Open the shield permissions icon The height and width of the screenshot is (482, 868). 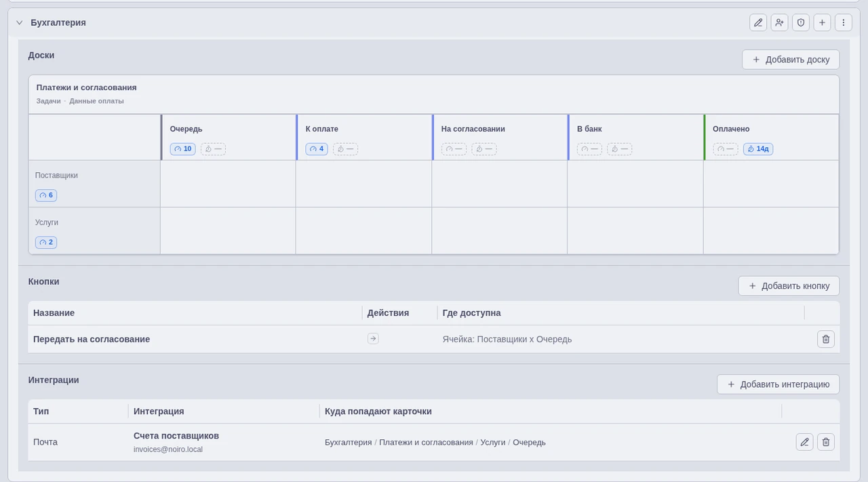pyautogui.click(x=801, y=22)
